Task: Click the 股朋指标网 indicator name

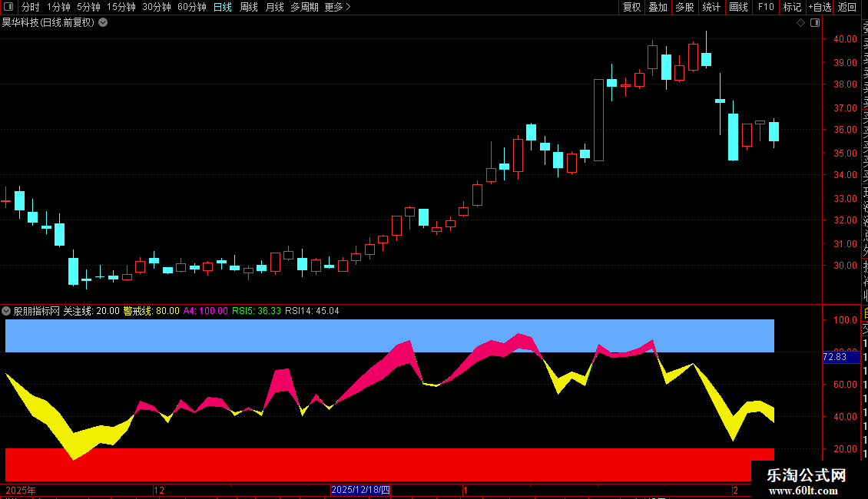Action: coord(37,311)
